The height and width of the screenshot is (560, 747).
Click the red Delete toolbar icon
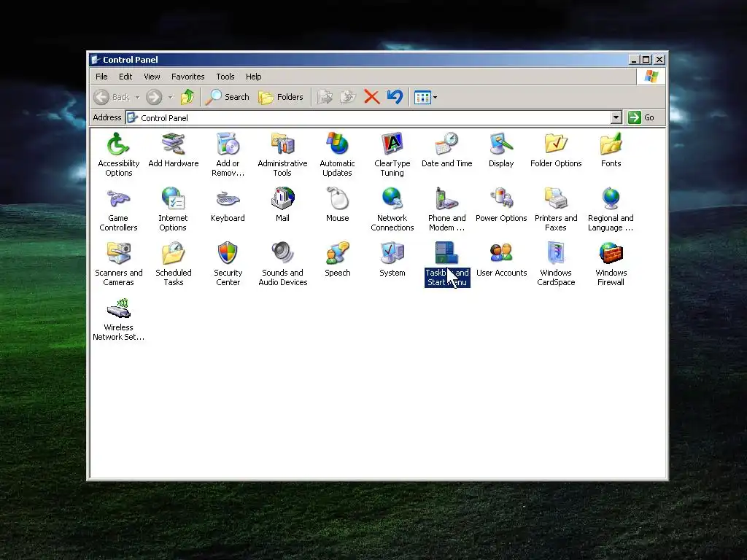(371, 97)
